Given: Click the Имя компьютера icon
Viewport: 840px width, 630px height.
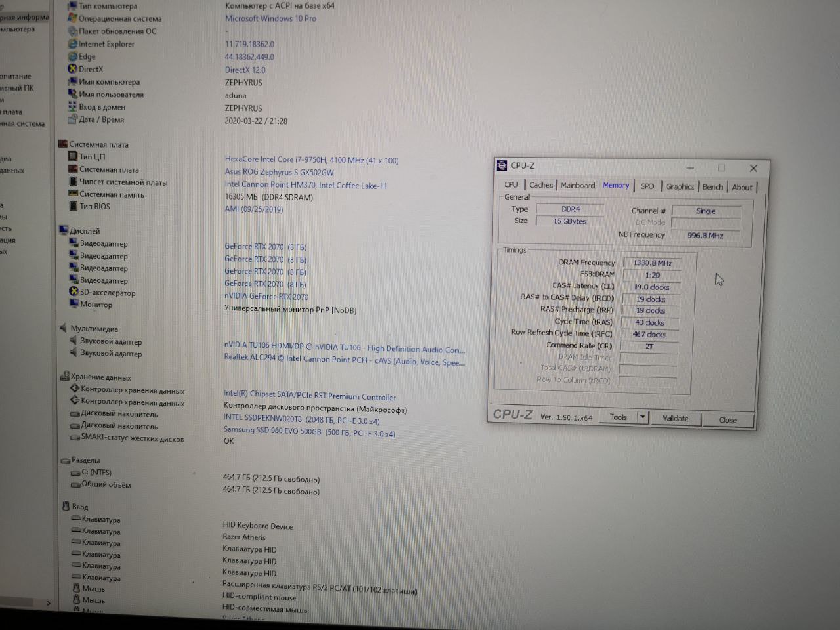Looking at the screenshot, I should point(73,81).
